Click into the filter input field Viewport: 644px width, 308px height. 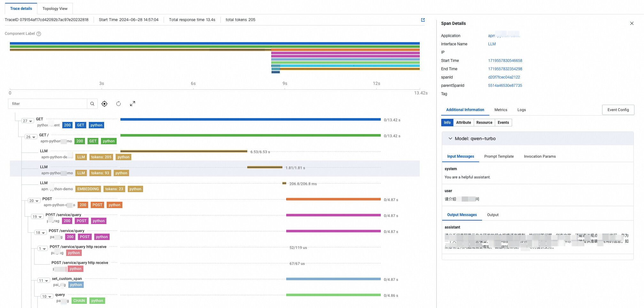[x=48, y=104]
